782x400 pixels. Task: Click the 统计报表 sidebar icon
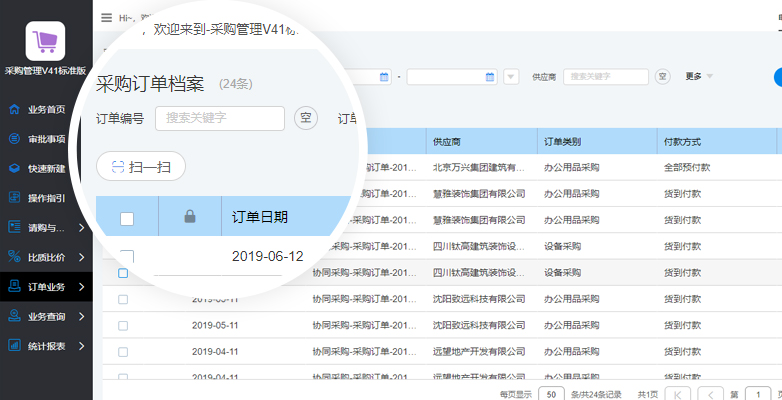click(15, 346)
